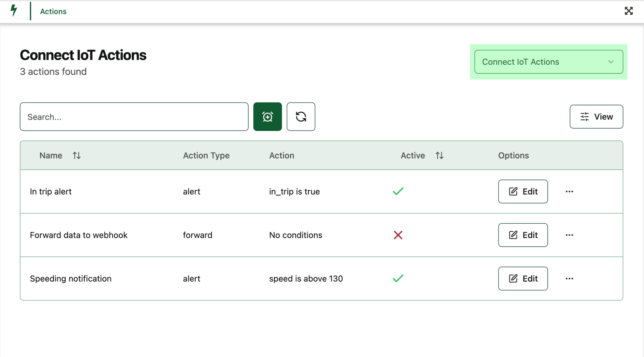Click the edit pencil icon for Speeding notification

(x=513, y=278)
